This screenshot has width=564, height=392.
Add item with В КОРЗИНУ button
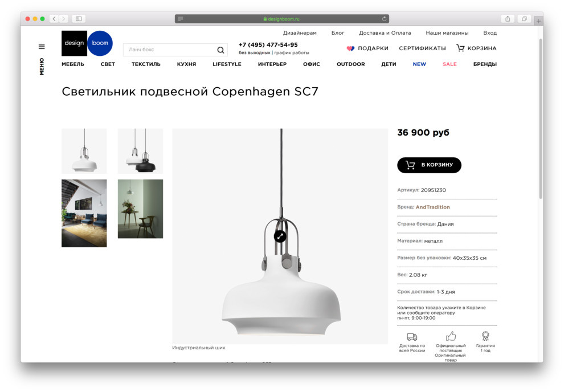tap(429, 165)
